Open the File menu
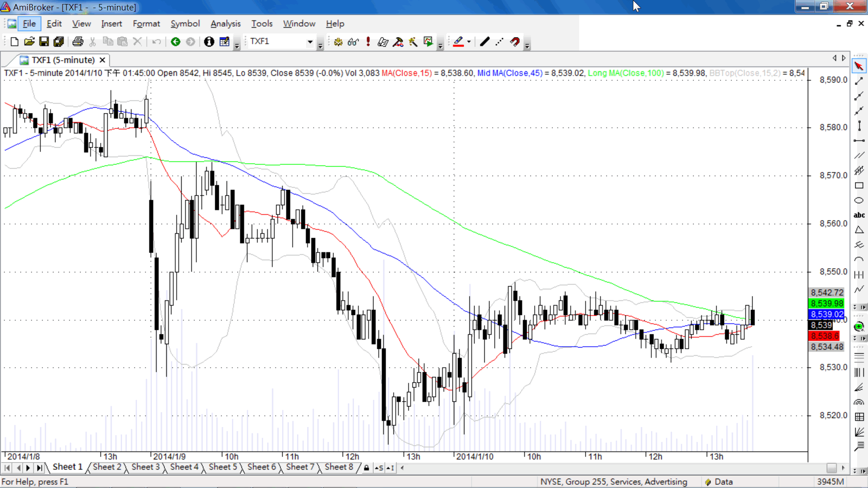The image size is (868, 488). click(x=29, y=23)
